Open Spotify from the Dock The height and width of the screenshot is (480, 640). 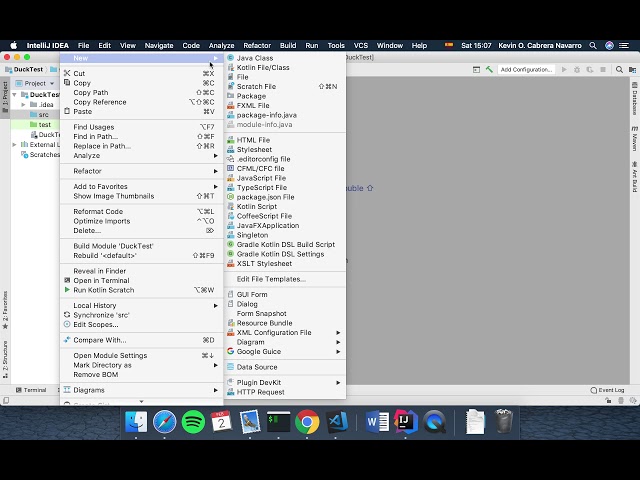(193, 422)
